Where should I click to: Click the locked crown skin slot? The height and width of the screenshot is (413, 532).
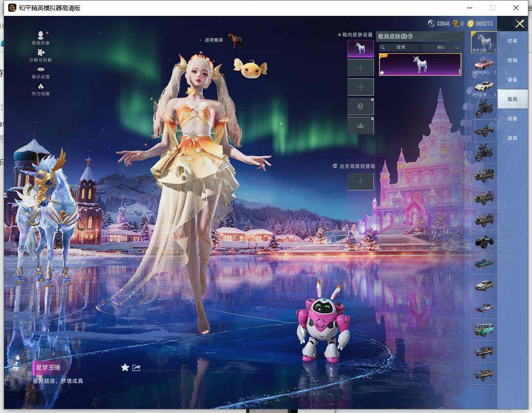[360, 125]
